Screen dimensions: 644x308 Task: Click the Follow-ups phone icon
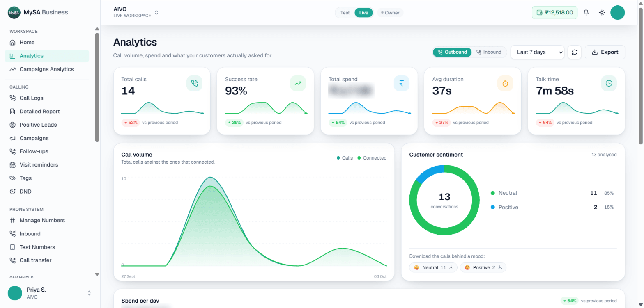pos(12,151)
